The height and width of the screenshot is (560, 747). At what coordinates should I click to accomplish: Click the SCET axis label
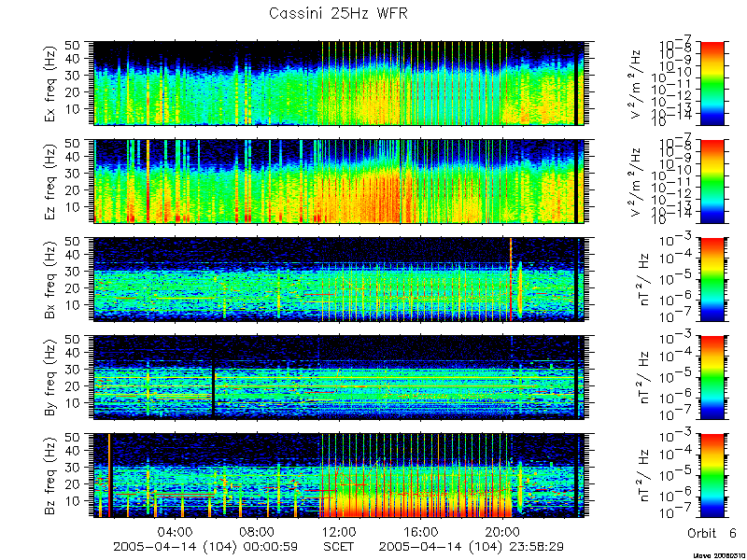(x=339, y=546)
